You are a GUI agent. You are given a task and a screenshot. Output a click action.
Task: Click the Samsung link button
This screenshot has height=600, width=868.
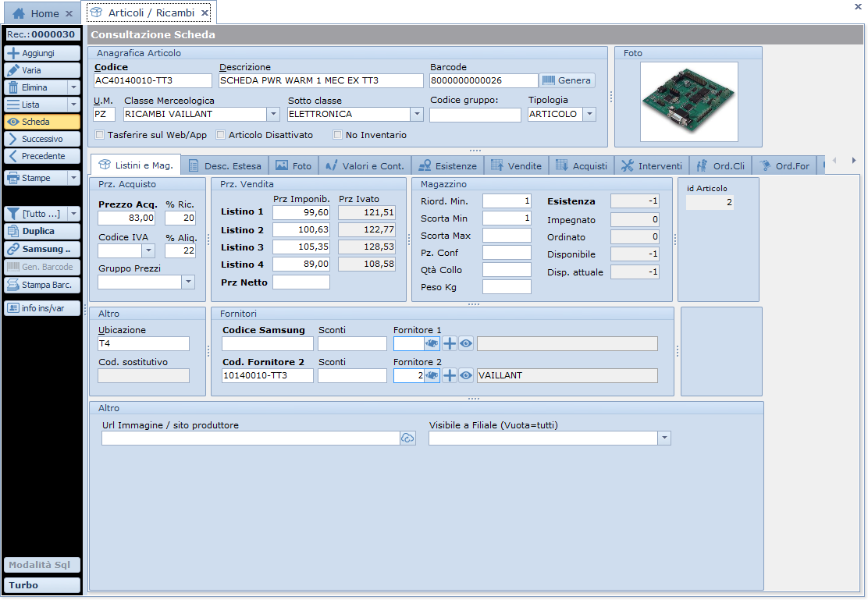(x=42, y=249)
